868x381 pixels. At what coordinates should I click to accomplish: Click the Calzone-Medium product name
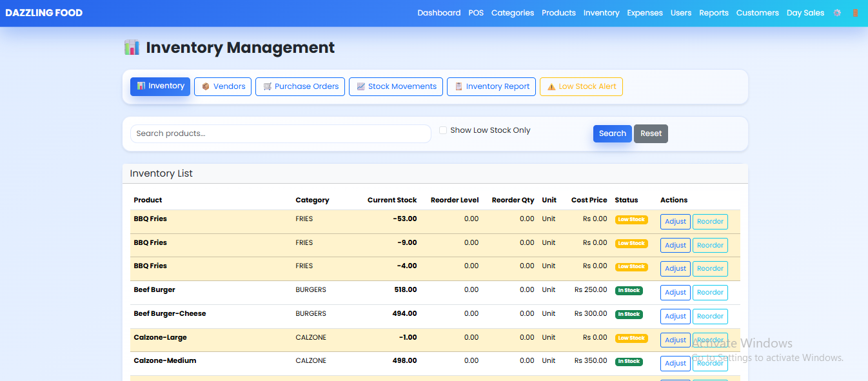(x=164, y=361)
